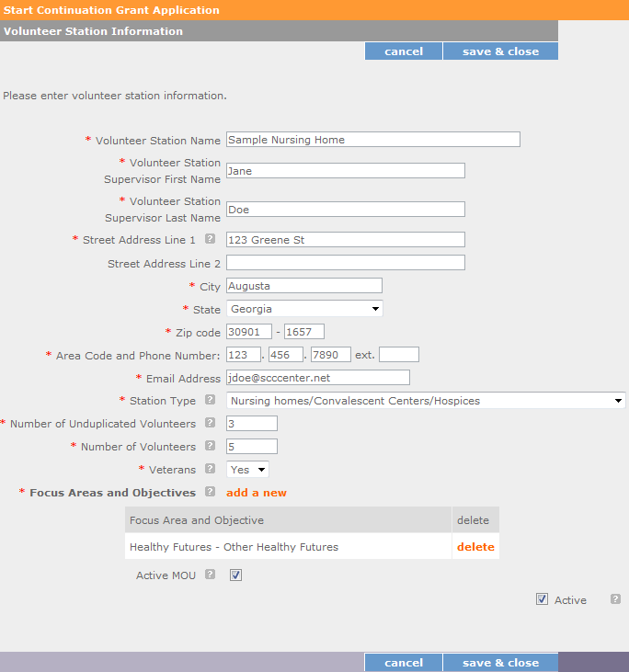
Task: Click the City text field
Action: 303,286
